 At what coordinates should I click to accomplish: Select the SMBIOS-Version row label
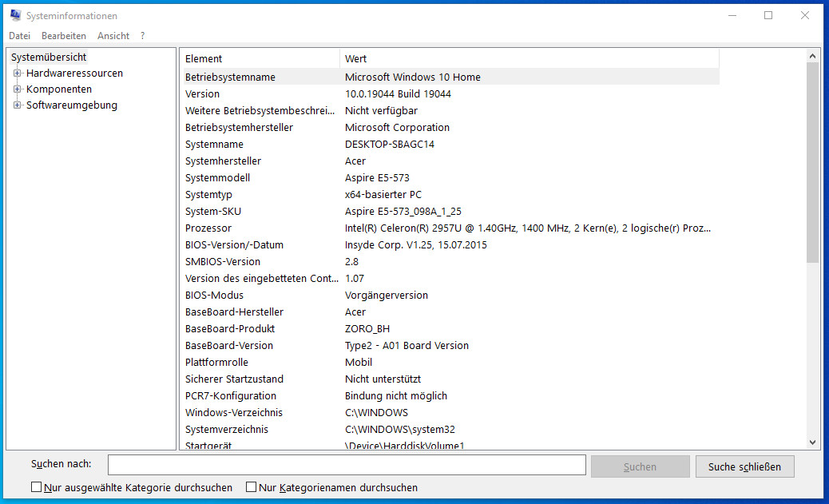(x=223, y=262)
